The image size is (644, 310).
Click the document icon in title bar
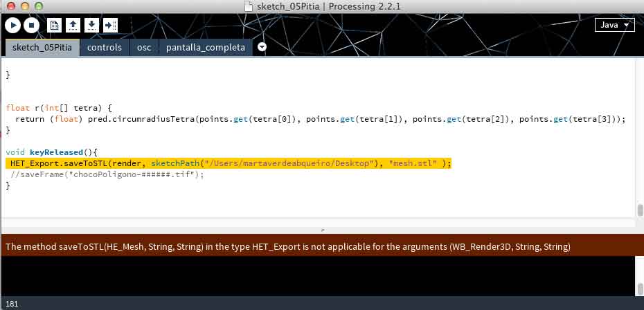click(248, 6)
